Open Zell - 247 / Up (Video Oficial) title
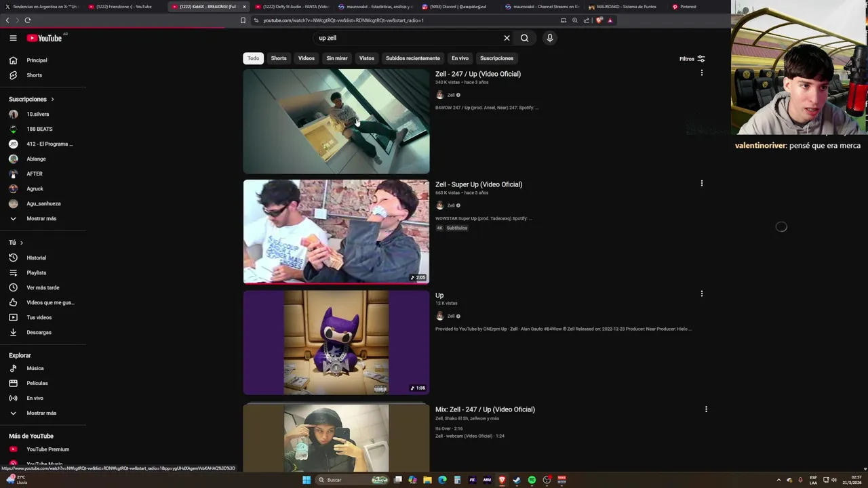The width and height of the screenshot is (868, 488). coord(478,74)
